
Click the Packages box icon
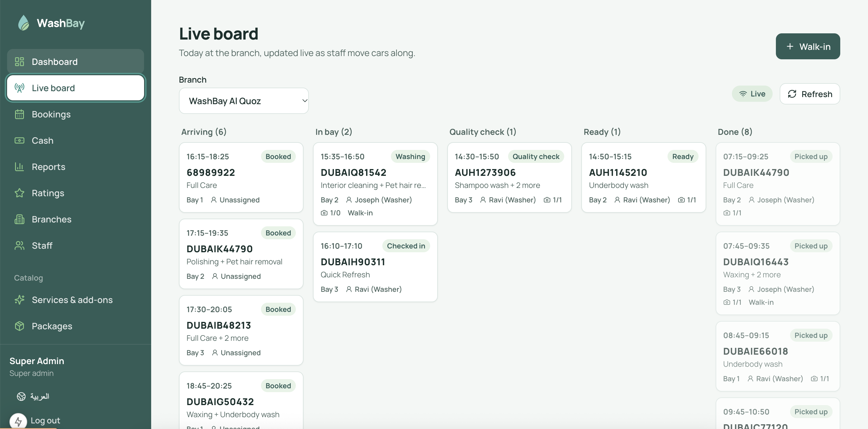[19, 326]
